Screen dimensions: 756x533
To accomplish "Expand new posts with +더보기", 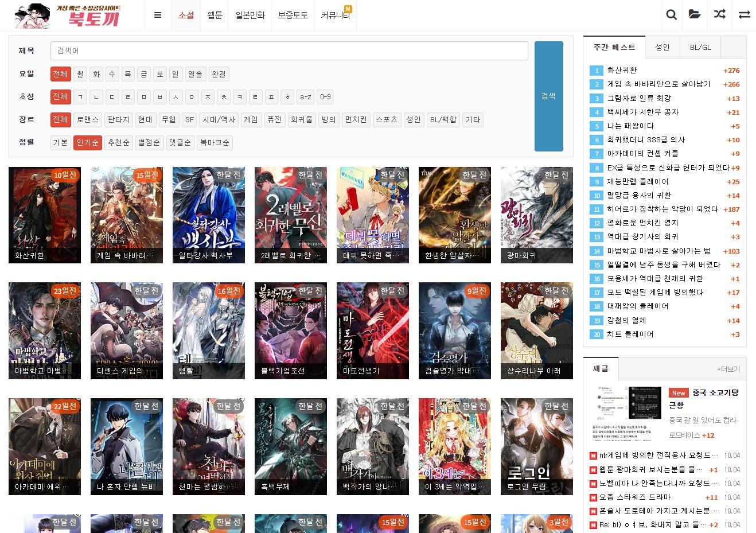I will point(728,369).
